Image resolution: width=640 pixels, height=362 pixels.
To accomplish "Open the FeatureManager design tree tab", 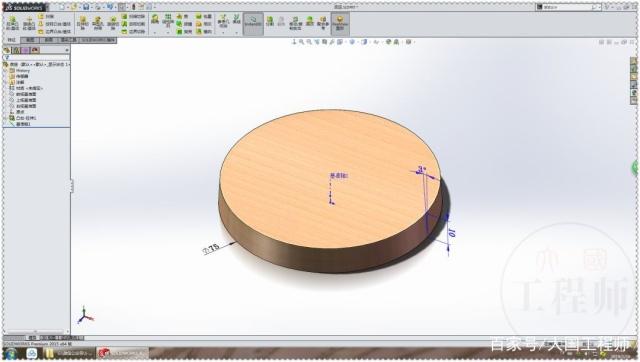I will [x=7, y=50].
